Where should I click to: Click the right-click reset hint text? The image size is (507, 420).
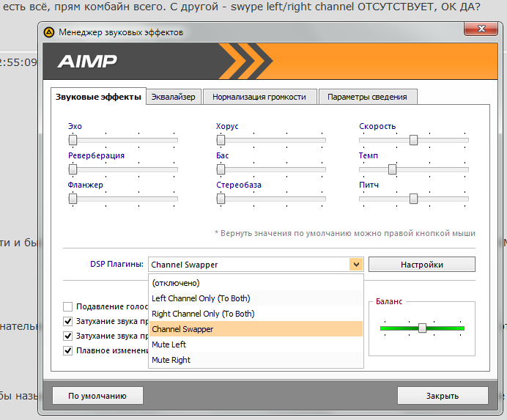pyautogui.click(x=345, y=233)
